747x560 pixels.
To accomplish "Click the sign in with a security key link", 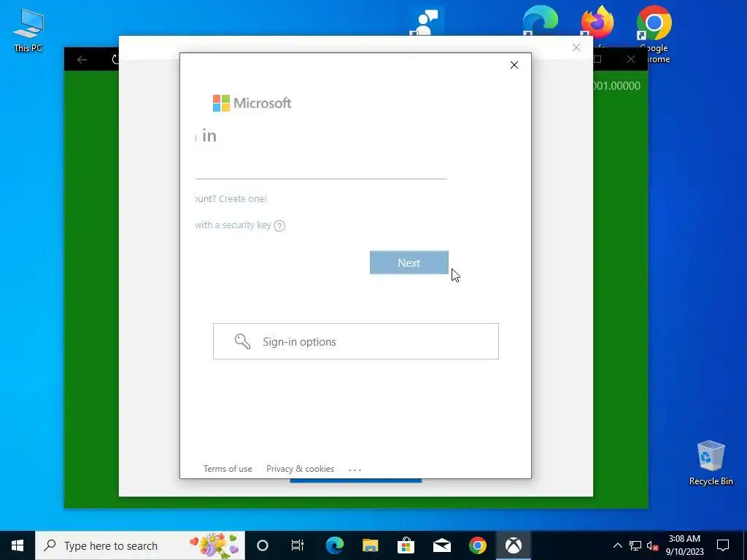I will 233,225.
